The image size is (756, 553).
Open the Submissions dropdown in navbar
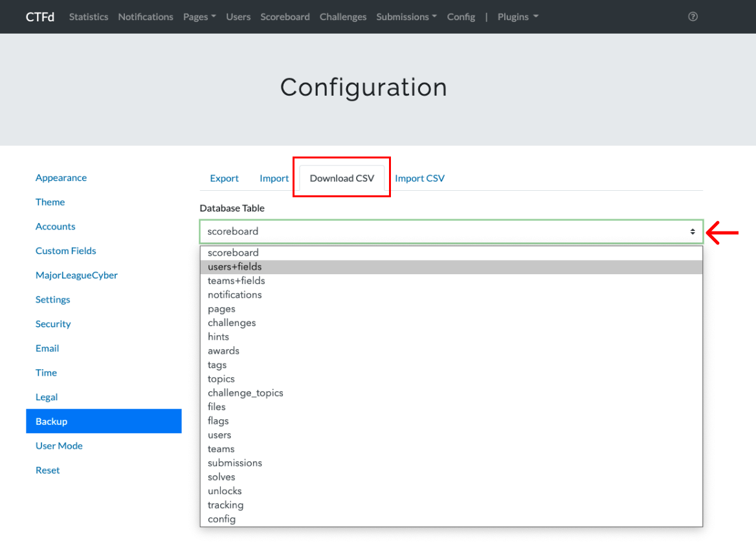pyautogui.click(x=406, y=17)
